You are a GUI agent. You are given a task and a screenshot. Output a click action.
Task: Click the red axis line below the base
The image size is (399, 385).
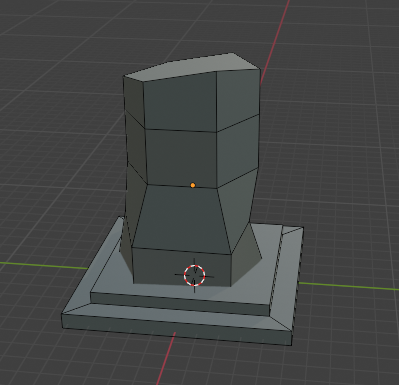point(166,358)
